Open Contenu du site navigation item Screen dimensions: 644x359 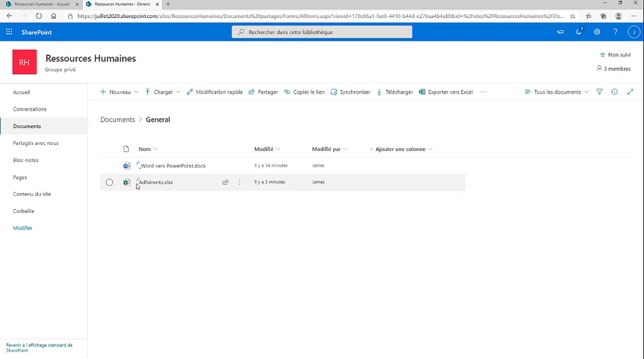tap(32, 194)
